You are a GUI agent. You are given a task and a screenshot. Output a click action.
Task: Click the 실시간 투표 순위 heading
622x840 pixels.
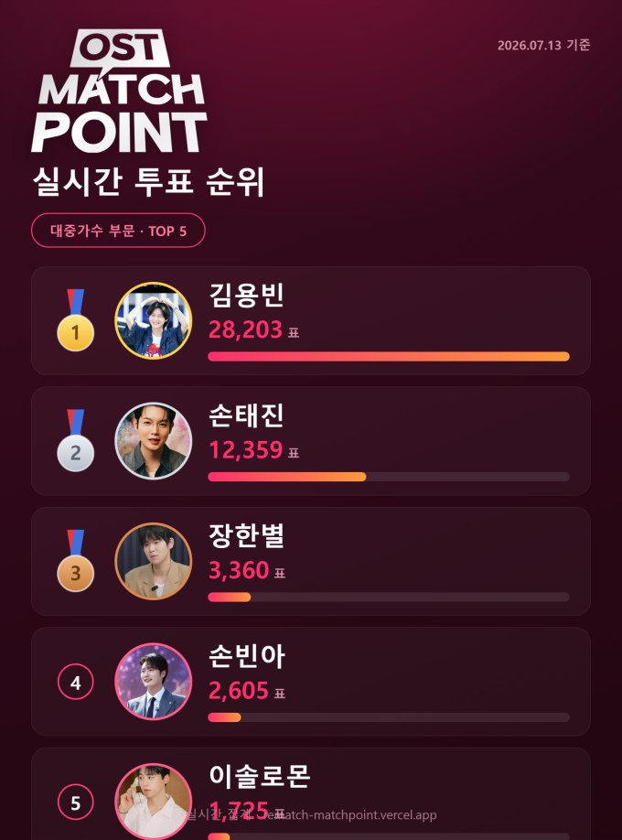[148, 181]
